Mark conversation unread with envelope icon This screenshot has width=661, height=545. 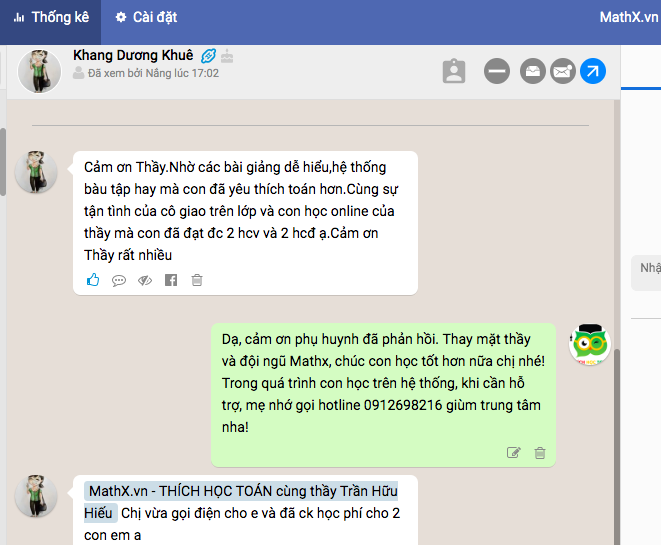pyautogui.click(x=563, y=71)
